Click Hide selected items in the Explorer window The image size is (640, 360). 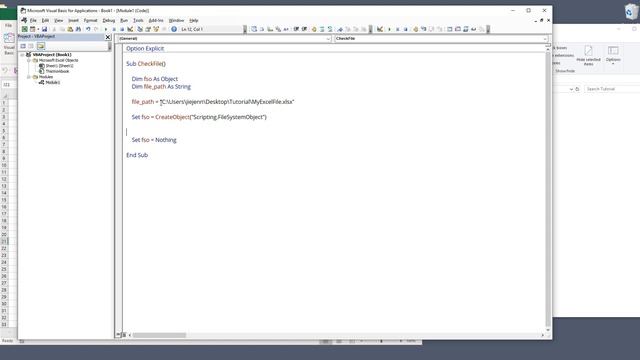pyautogui.click(x=589, y=55)
